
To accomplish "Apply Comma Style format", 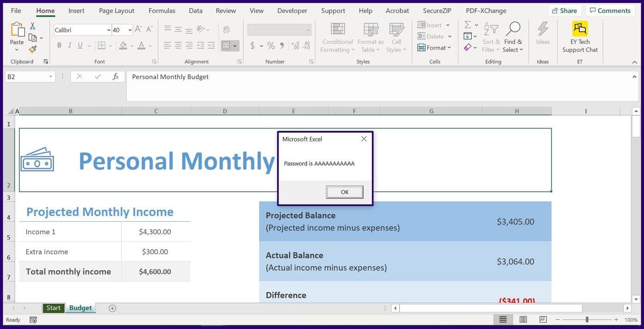I will click(x=282, y=45).
